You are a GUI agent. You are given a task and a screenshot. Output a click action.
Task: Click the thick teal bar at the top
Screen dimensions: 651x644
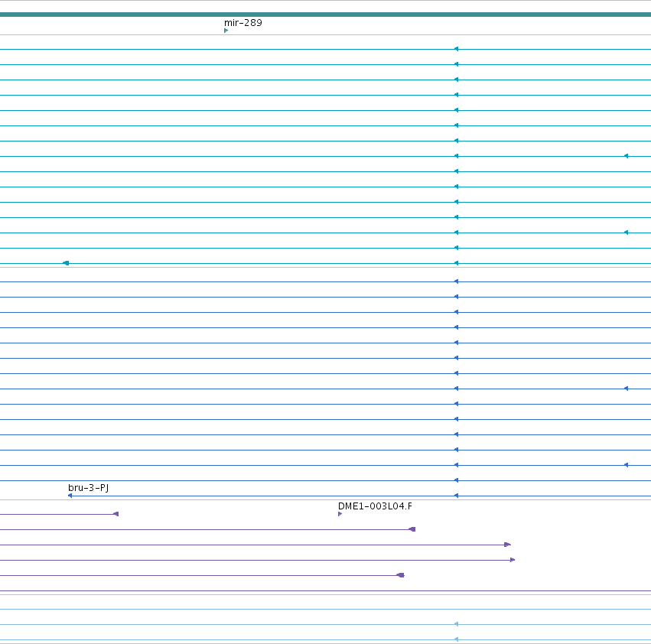(x=326, y=15)
